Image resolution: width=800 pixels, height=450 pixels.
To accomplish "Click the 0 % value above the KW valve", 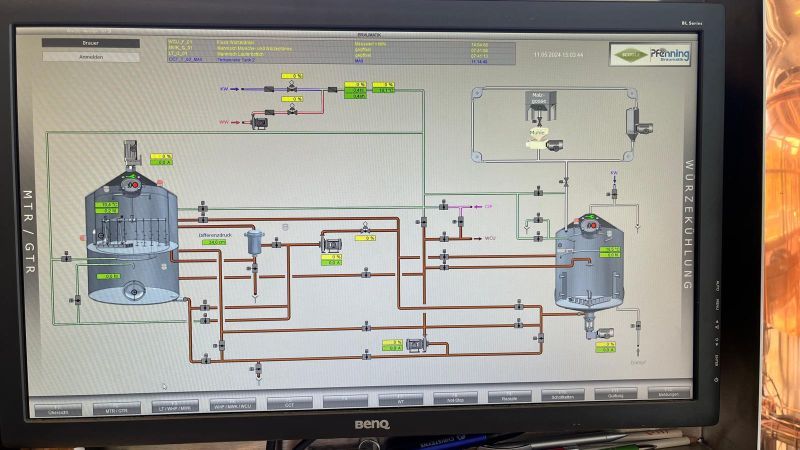I will pos(292,76).
